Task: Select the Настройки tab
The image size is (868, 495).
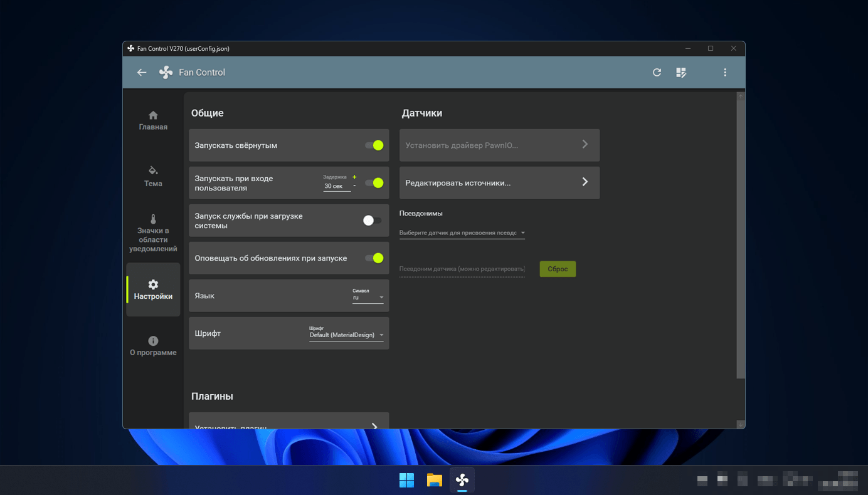Action: click(153, 290)
